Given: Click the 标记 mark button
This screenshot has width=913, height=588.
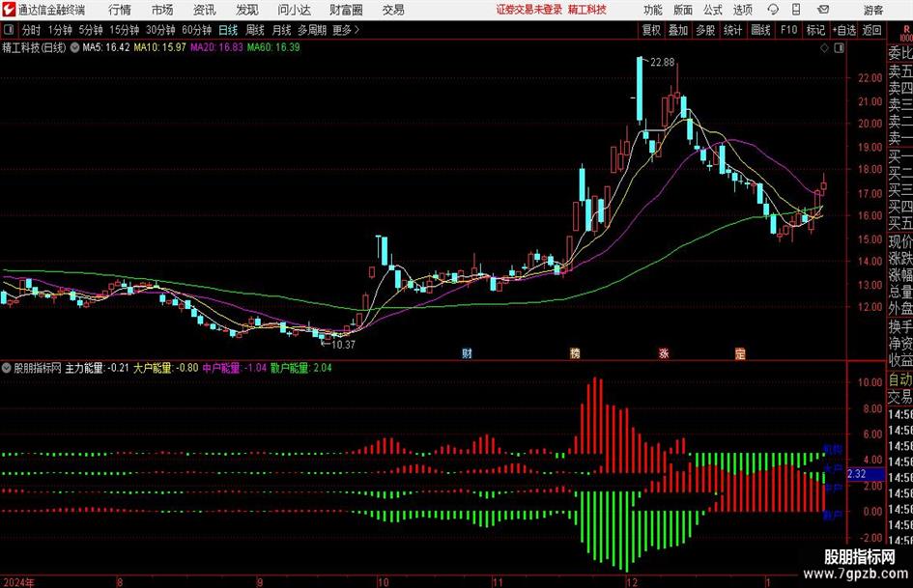Looking at the screenshot, I should coord(815,30).
